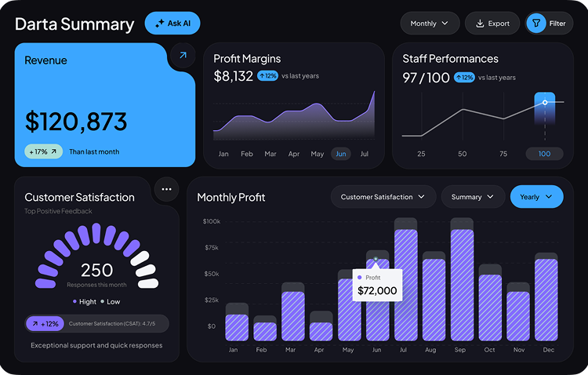
Task: Open the Yearly range dropdown
Action: click(536, 197)
